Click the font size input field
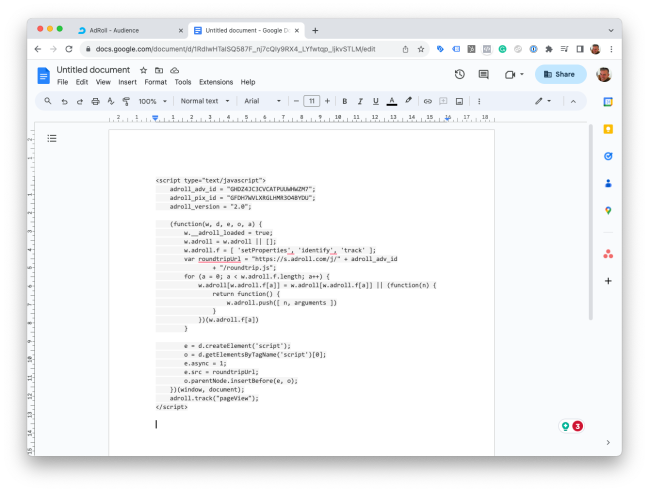This screenshot has width=649, height=492. click(312, 101)
